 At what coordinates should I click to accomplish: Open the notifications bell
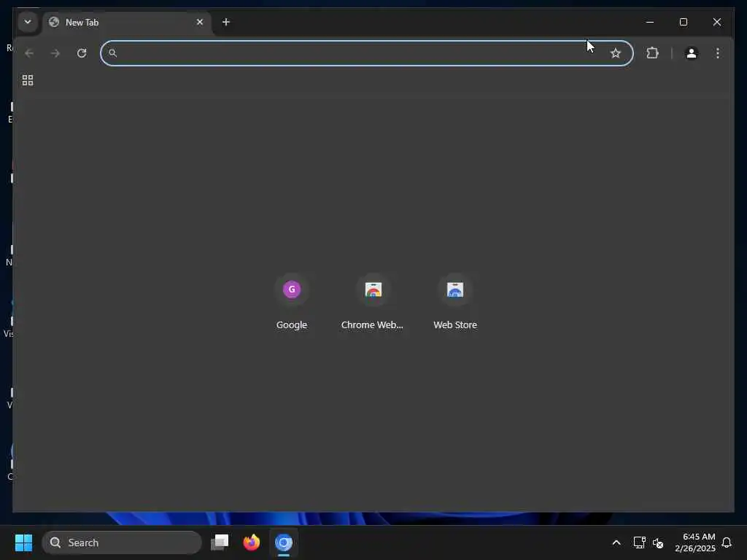[727, 542]
